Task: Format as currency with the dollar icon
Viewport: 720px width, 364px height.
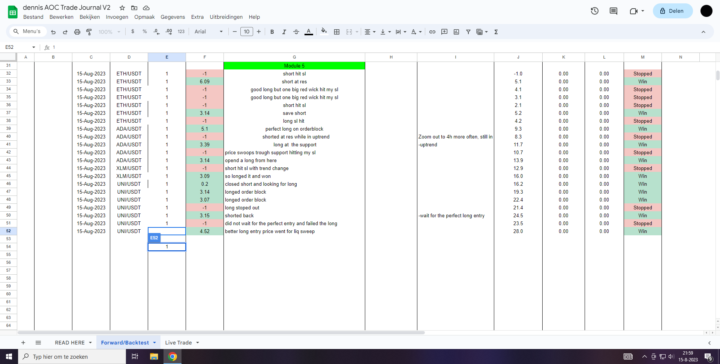Action: click(x=133, y=32)
